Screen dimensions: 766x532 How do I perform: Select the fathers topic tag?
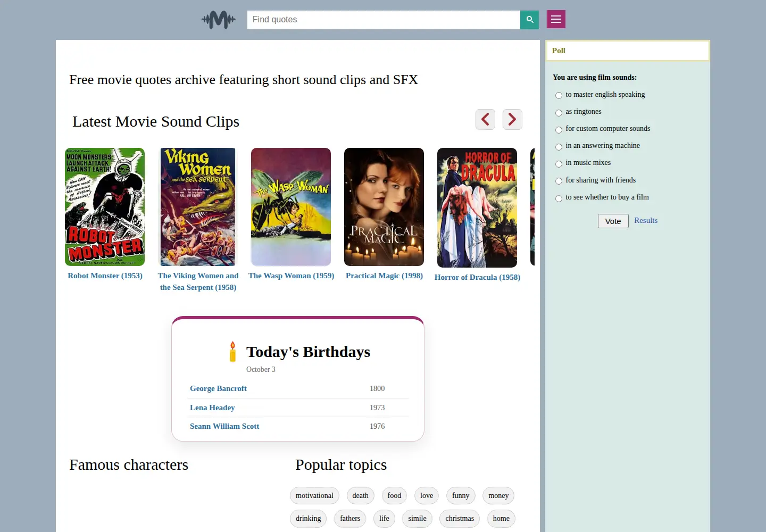coord(350,519)
